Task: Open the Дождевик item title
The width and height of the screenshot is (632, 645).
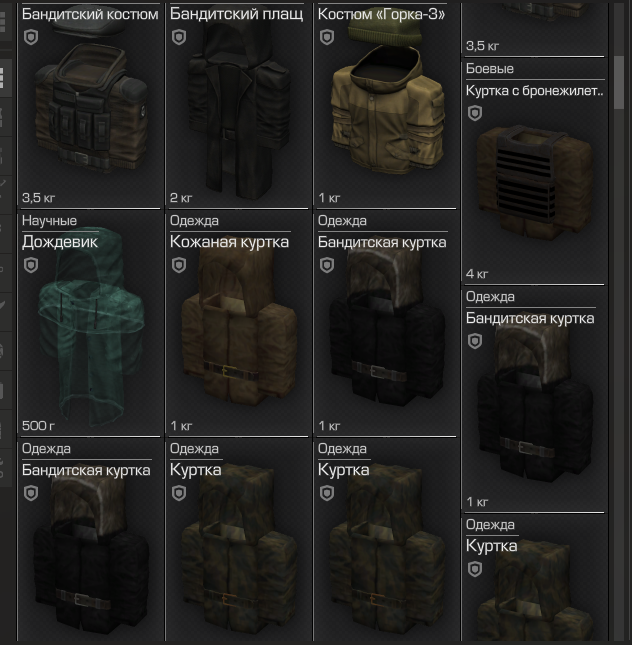Action: [60, 242]
